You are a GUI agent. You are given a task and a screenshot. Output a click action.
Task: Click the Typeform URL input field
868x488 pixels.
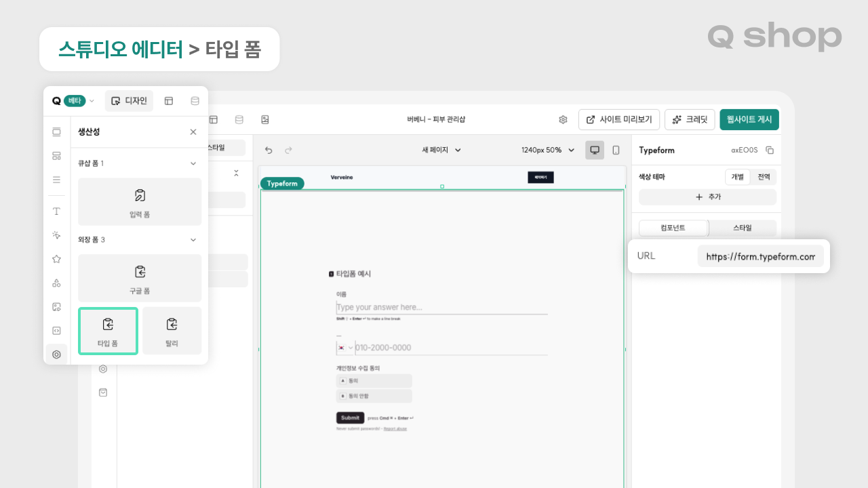pyautogui.click(x=760, y=256)
